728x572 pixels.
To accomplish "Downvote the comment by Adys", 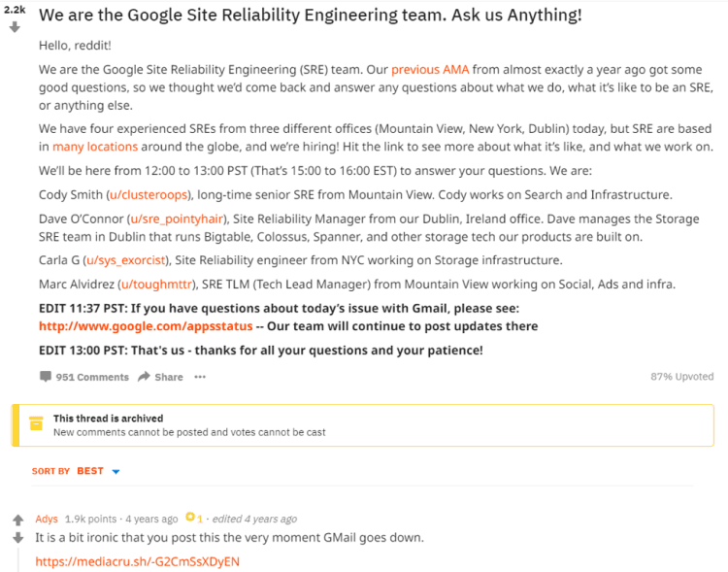I will pos(18,538).
